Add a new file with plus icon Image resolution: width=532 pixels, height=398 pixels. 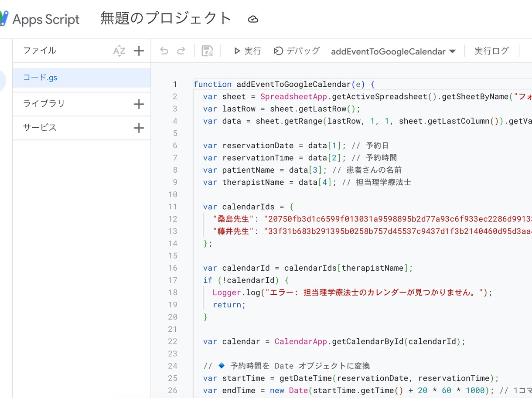(139, 51)
